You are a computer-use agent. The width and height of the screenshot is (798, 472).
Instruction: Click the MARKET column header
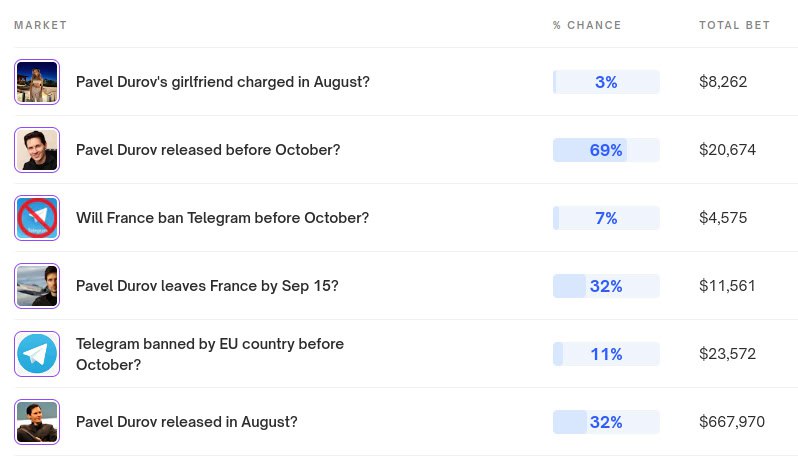click(40, 25)
